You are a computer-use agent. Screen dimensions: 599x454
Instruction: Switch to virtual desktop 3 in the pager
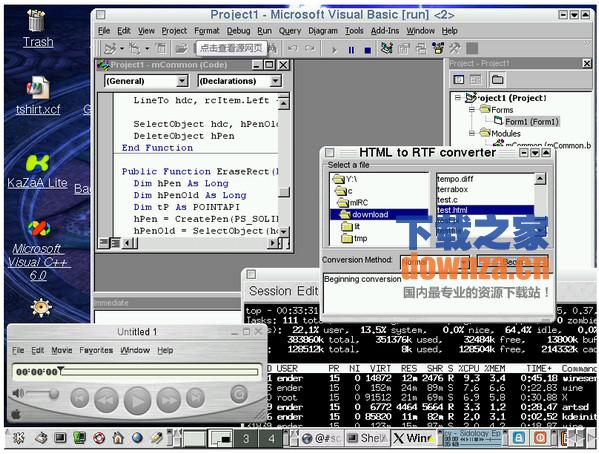click(x=246, y=438)
